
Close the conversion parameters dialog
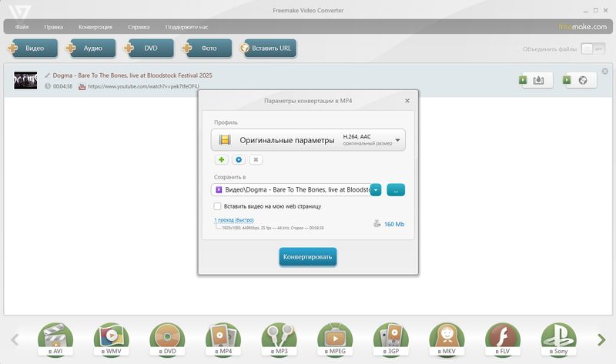tap(407, 100)
